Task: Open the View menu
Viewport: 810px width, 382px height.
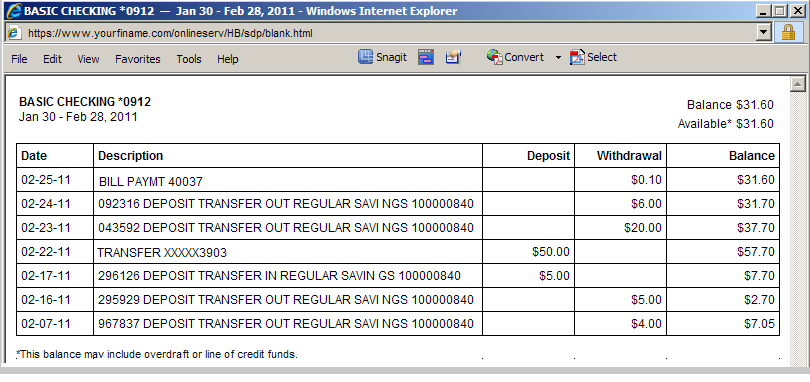Action: tap(88, 59)
